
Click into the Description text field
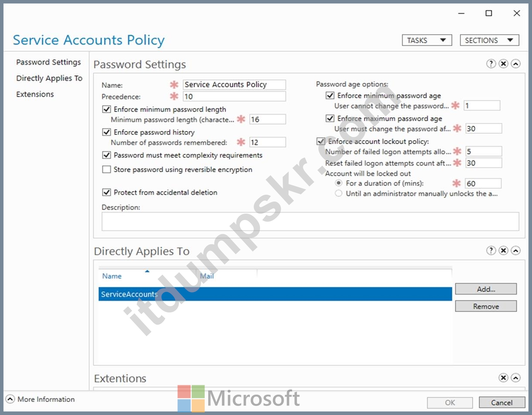click(x=310, y=221)
